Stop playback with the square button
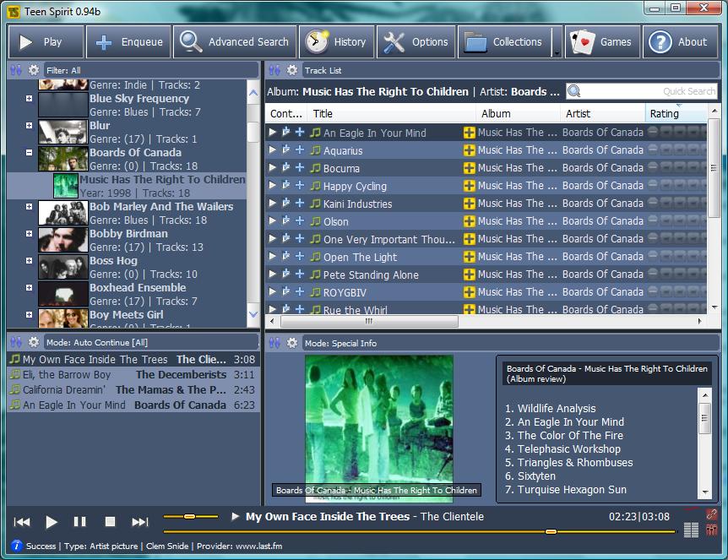The width and height of the screenshot is (728, 560). 110,522
